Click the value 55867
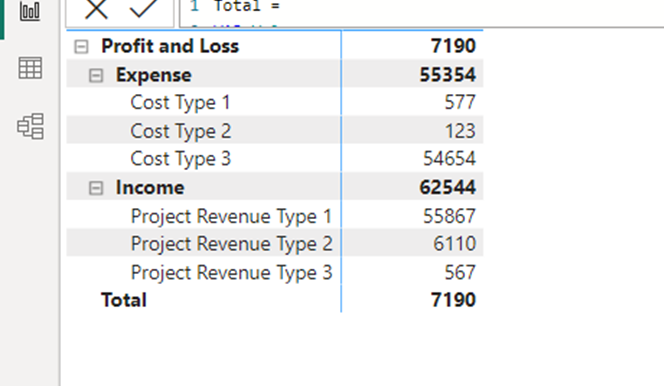The height and width of the screenshot is (386, 664). pos(449,216)
